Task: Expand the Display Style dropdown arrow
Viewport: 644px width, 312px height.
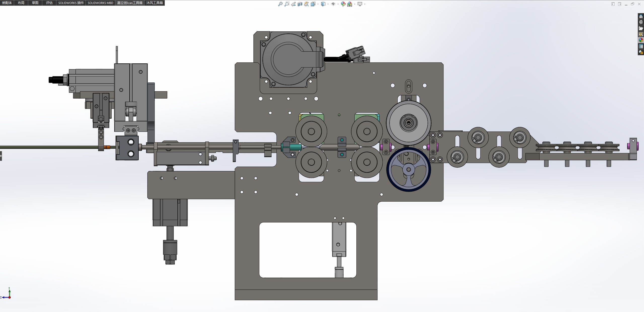Action: 328,4
